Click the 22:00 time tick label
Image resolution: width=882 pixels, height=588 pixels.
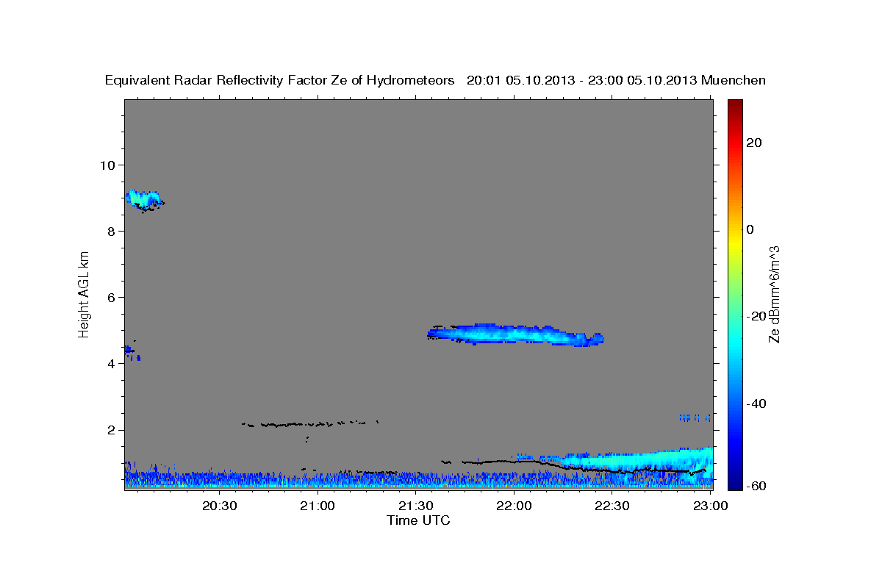514,506
